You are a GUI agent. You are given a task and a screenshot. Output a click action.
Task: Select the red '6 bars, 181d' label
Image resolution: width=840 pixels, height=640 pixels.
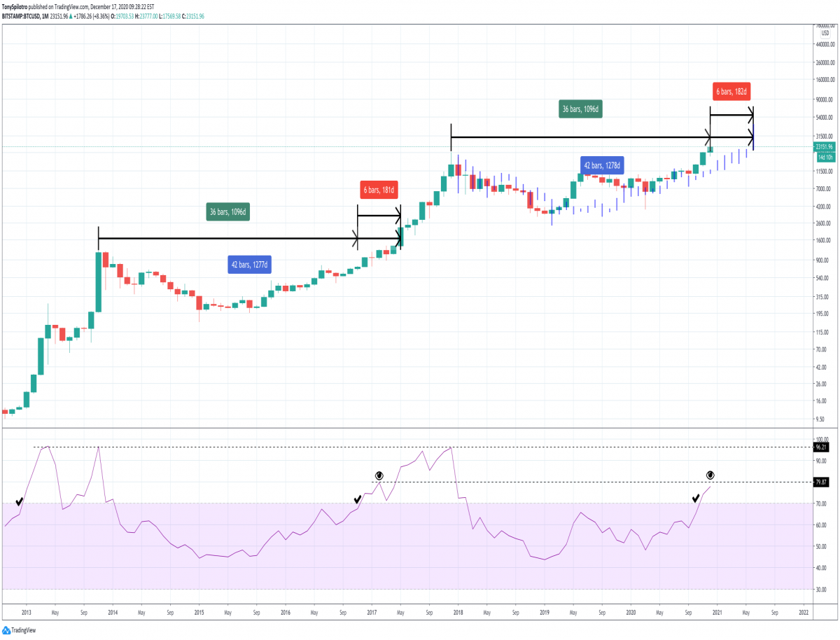(x=379, y=190)
